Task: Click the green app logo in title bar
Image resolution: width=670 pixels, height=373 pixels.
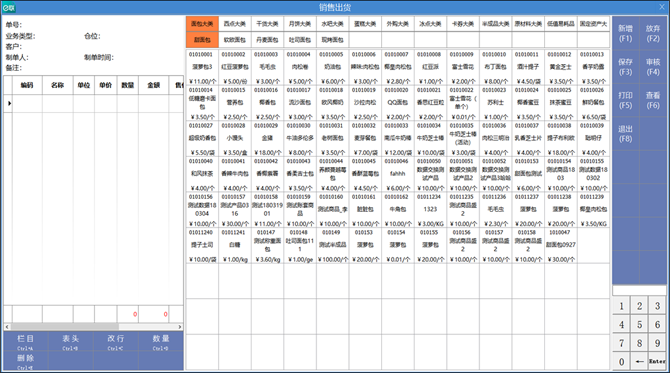Action: tap(9, 7)
